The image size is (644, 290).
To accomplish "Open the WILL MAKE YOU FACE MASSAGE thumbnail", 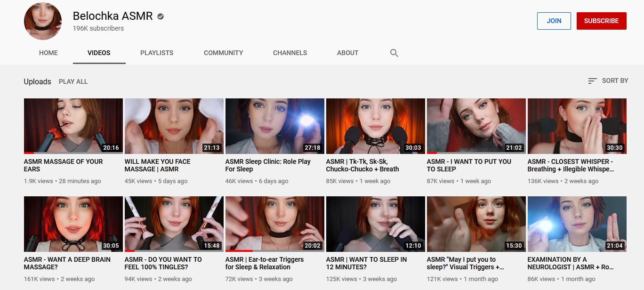I will (x=174, y=126).
